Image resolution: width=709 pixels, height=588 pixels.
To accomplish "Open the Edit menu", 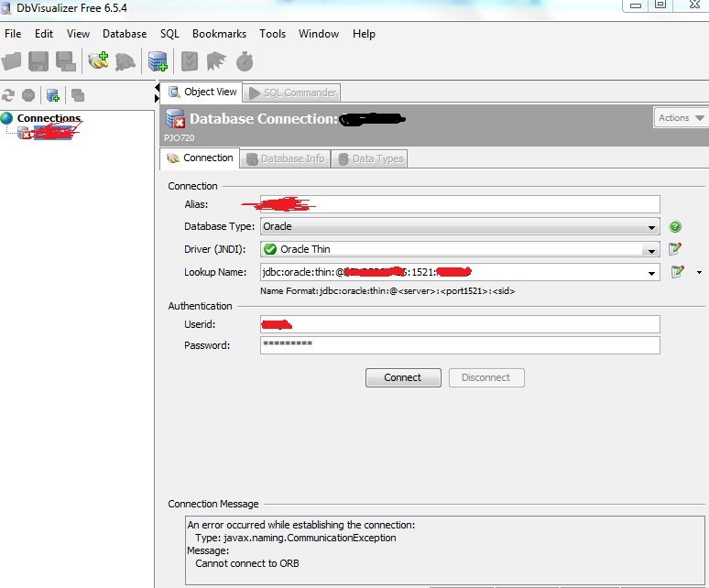I will point(44,34).
